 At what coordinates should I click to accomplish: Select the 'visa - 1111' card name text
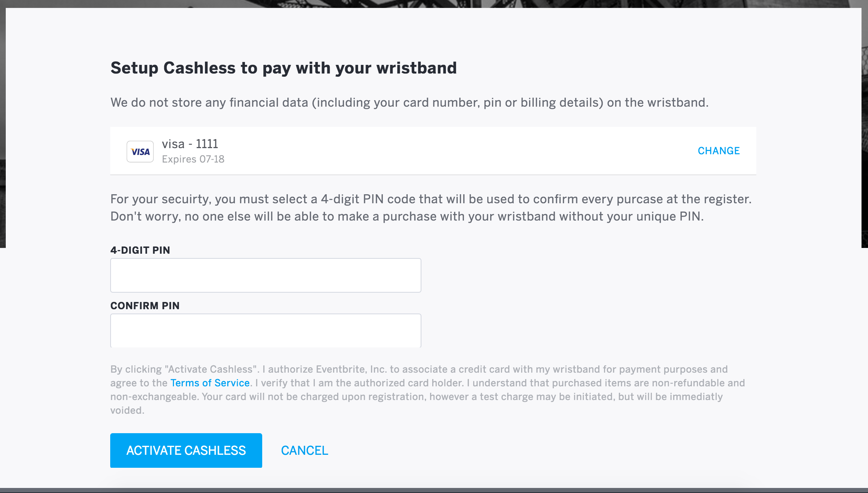(190, 144)
